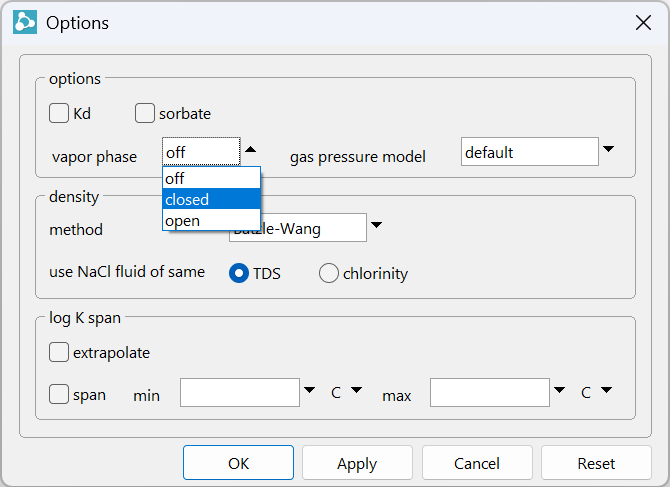Viewport: 670px width, 487px height.
Task: Click the Apply button
Action: click(x=357, y=463)
